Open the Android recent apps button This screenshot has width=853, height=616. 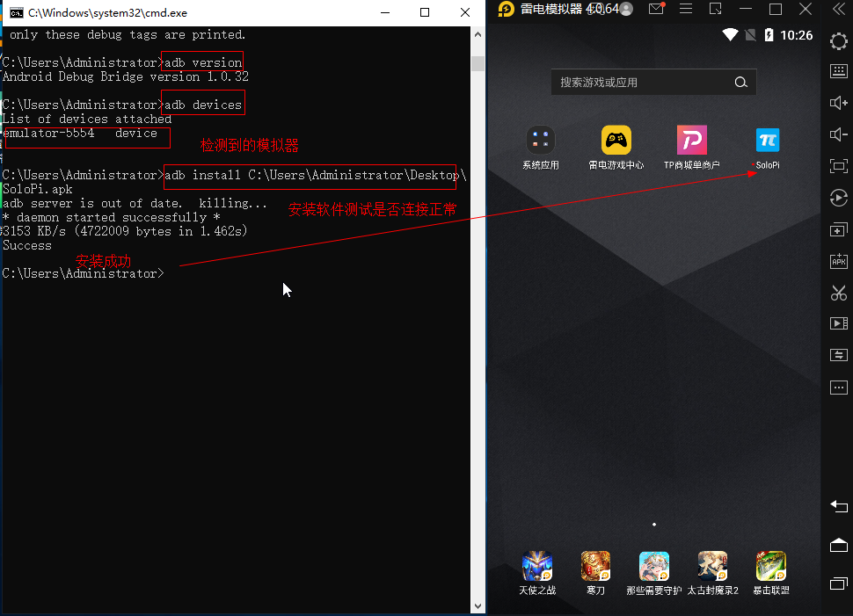pos(838,583)
